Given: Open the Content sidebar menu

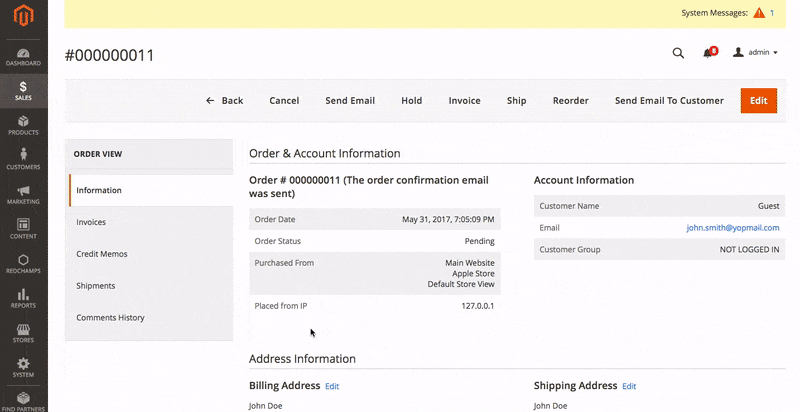Looking at the screenshot, I should click(x=23, y=229).
